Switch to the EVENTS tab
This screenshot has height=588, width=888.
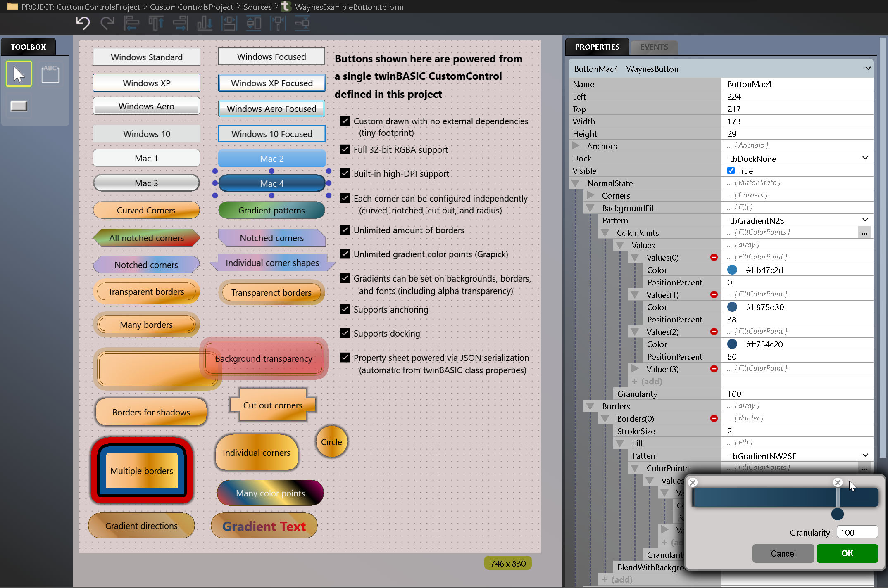point(653,47)
